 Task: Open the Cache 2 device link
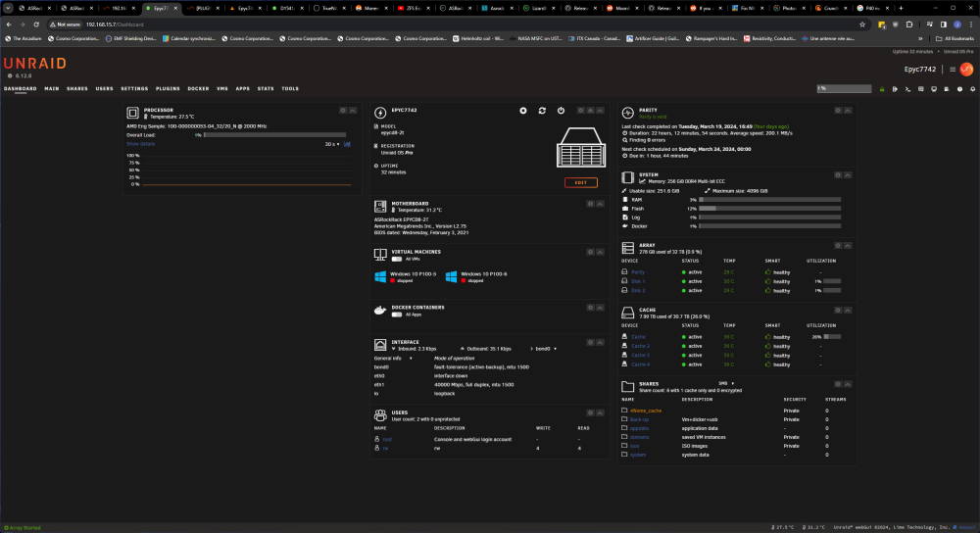coord(640,346)
